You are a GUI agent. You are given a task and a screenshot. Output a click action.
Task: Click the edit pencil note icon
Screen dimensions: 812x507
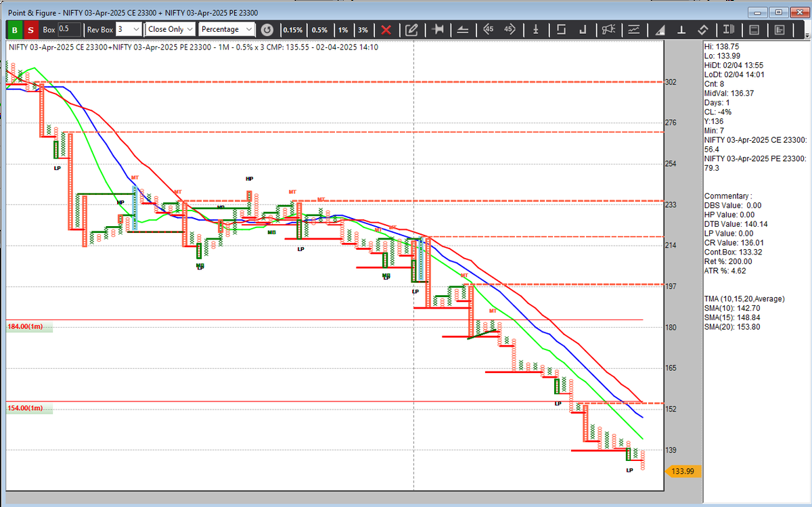(411, 30)
